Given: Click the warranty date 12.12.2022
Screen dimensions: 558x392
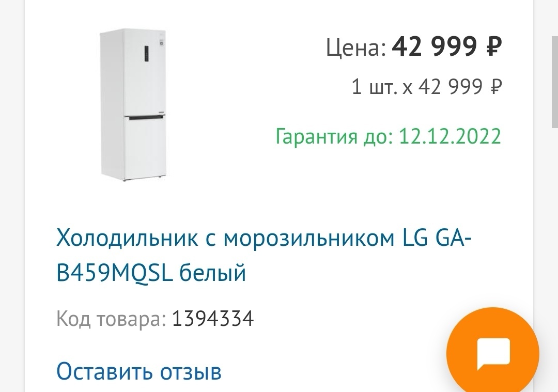Looking at the screenshot, I should tap(450, 136).
